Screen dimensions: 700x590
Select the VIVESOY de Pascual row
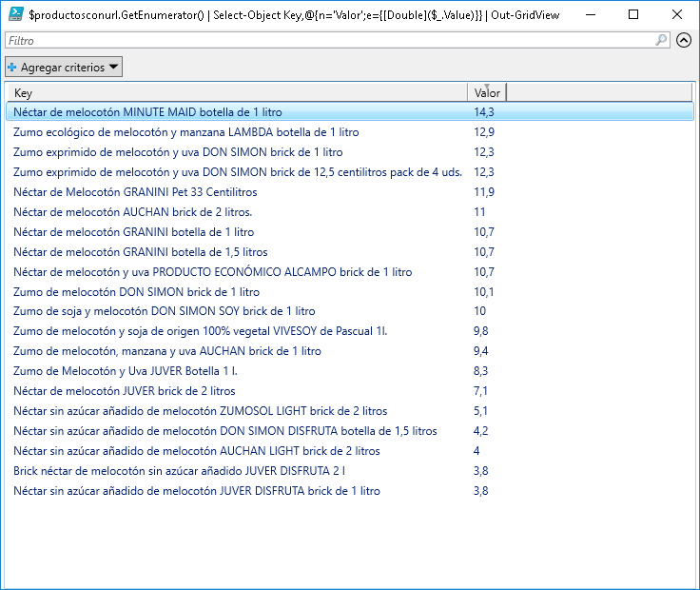(200, 331)
